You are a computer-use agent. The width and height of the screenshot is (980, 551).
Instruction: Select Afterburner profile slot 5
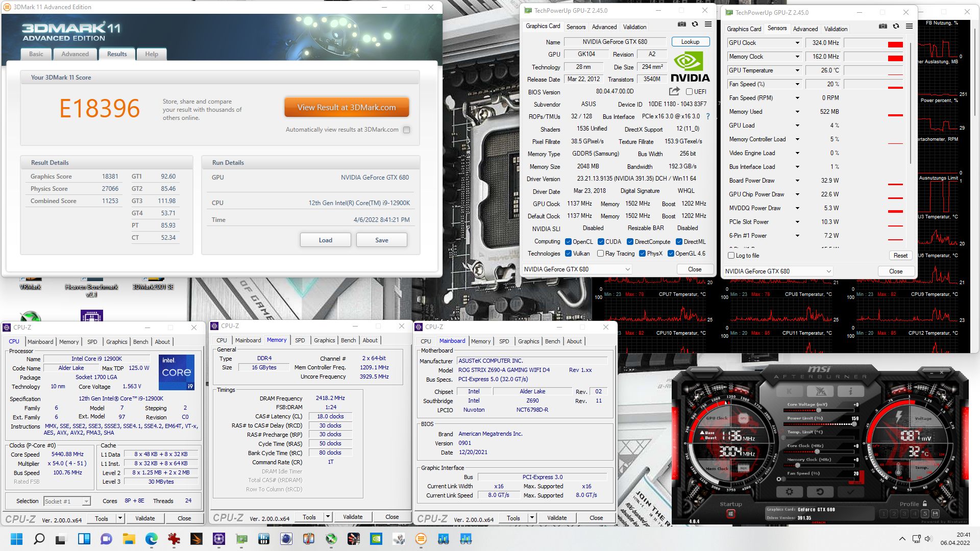[924, 514]
